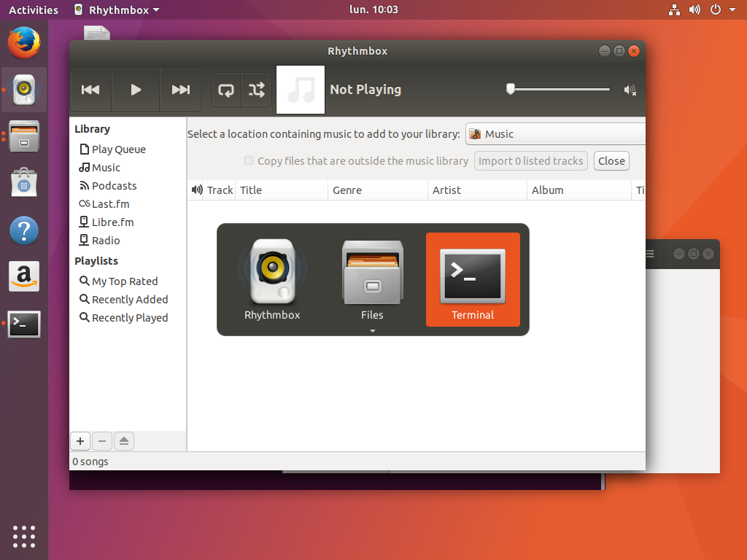This screenshot has width=747, height=560.
Task: Close the import pane
Action: (x=611, y=161)
